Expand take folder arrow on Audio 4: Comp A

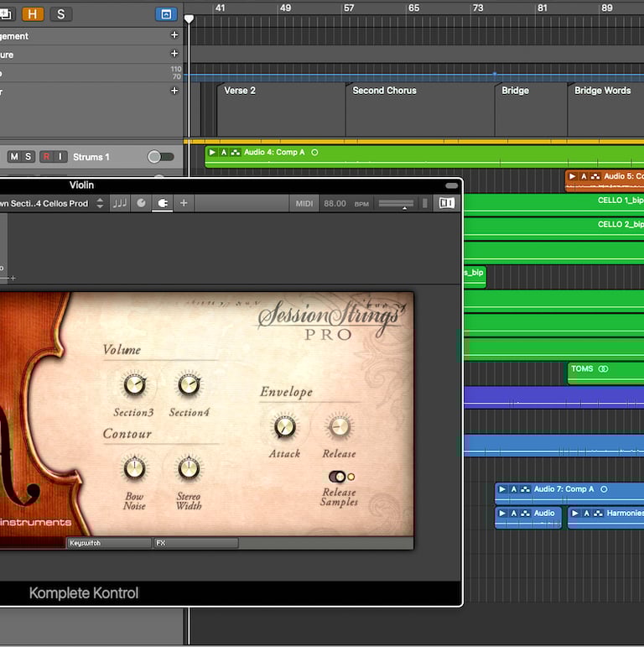tap(212, 153)
